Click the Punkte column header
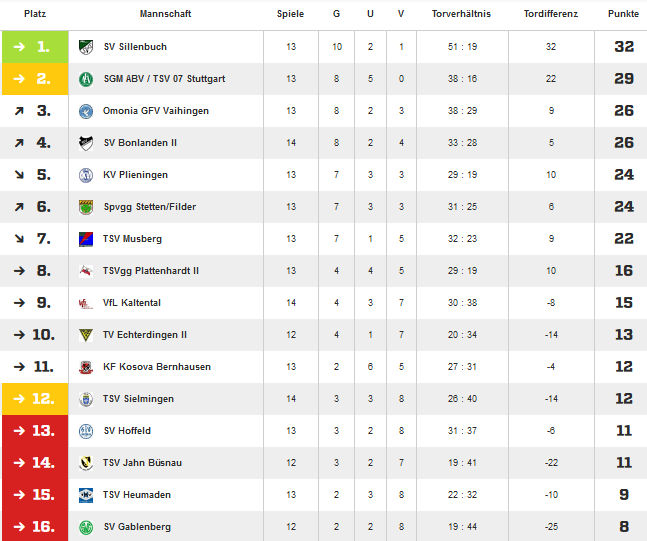The height and width of the screenshot is (541, 647). point(623,14)
